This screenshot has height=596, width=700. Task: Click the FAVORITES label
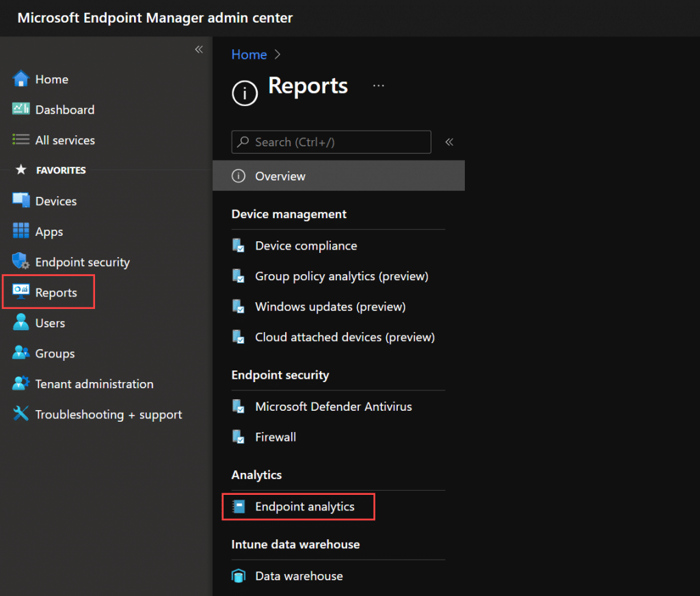[x=61, y=170]
